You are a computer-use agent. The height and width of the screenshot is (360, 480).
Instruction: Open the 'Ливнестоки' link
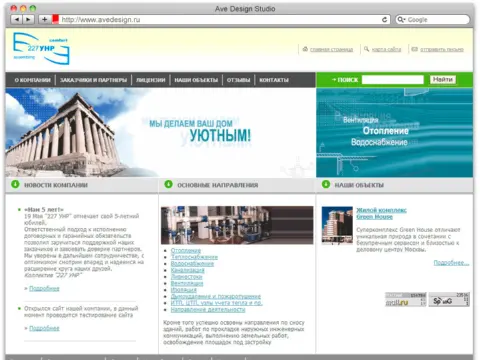(186, 277)
